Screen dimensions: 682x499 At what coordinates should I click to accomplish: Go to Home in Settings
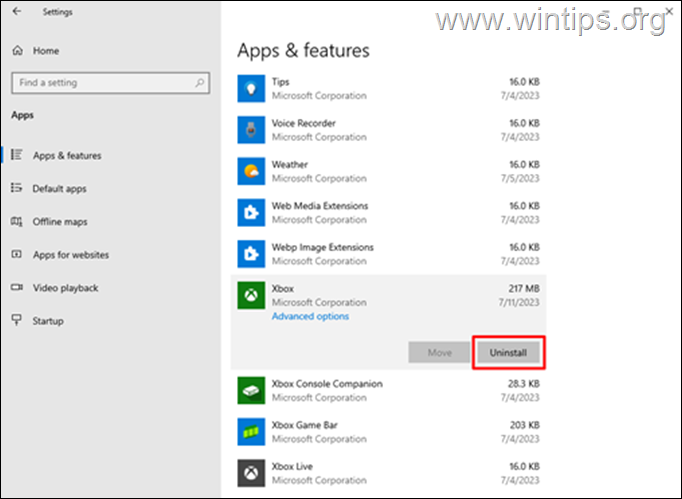click(46, 51)
